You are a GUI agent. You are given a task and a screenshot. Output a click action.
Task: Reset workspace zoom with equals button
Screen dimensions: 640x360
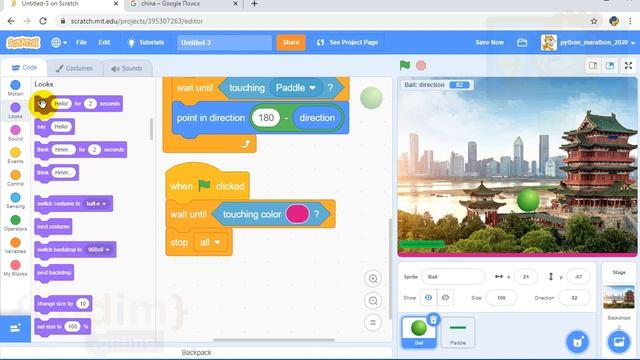click(x=373, y=322)
